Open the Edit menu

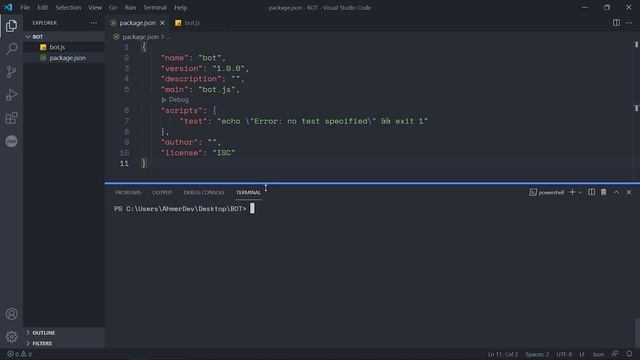coord(42,7)
